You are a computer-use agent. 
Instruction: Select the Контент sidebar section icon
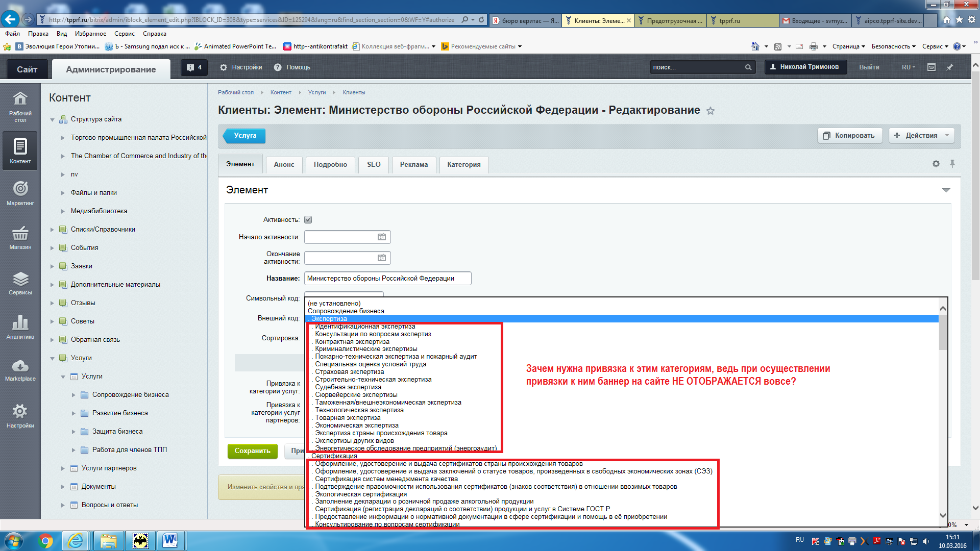[20, 151]
